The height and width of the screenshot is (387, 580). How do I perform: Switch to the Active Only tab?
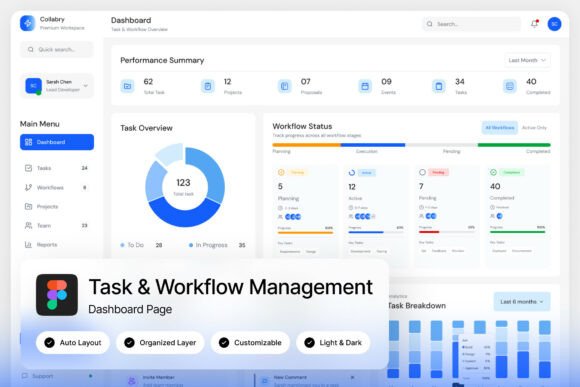(x=534, y=128)
